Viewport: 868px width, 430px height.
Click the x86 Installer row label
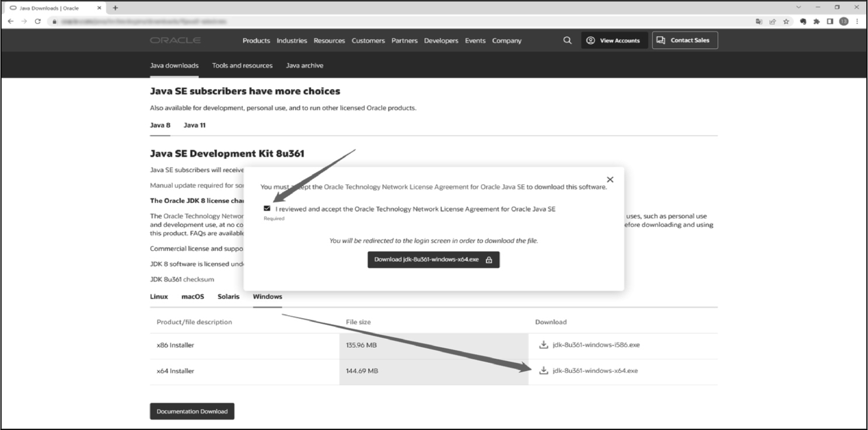pyautogui.click(x=175, y=345)
